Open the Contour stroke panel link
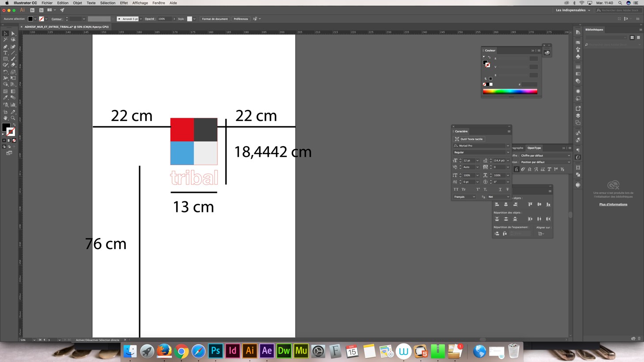The height and width of the screenshot is (362, 644). 57,19
